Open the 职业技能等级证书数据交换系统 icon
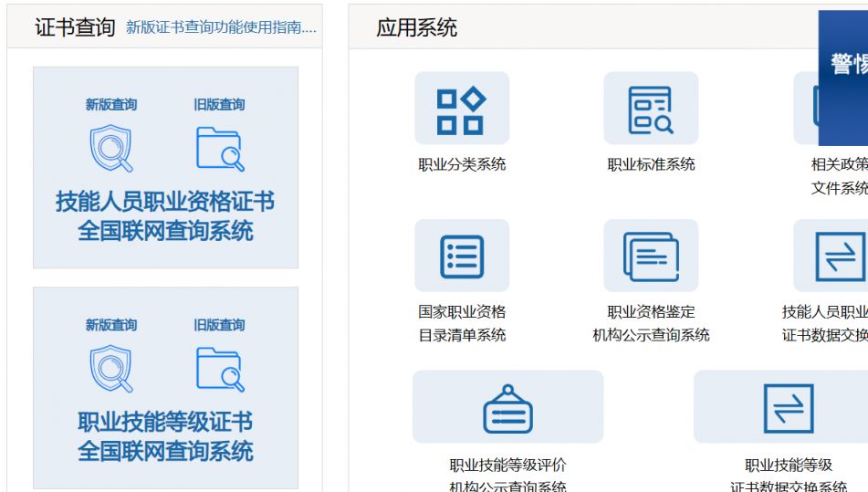The height and width of the screenshot is (492, 868). tap(780, 406)
